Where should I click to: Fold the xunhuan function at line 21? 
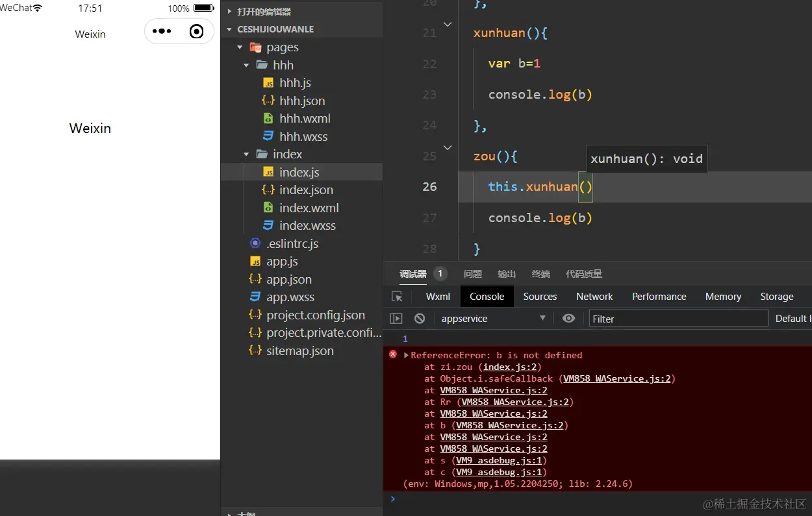pos(448,24)
